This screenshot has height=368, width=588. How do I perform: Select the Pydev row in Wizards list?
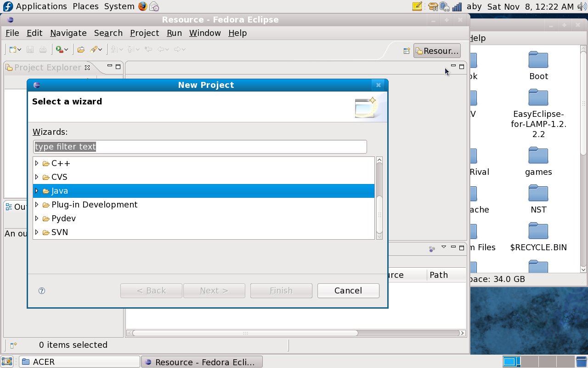pos(204,218)
